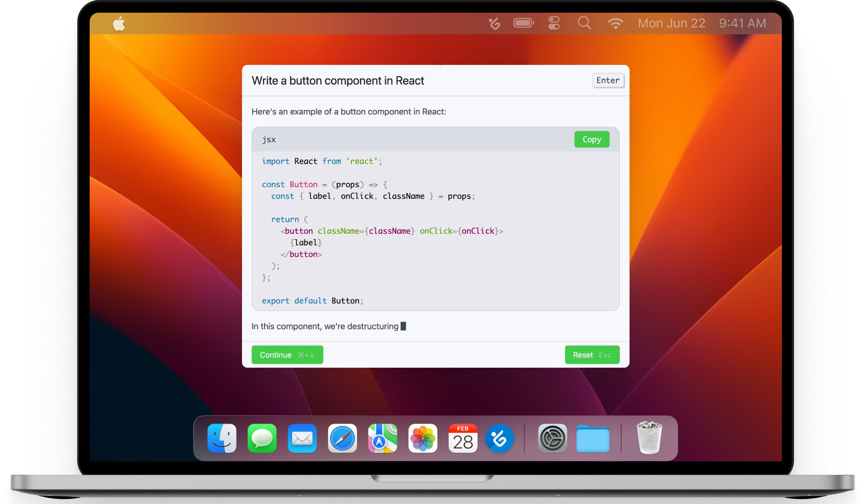Click the 'const { label, onClick, className }' line
Viewport: 865px width, 504px height.
[x=373, y=196]
